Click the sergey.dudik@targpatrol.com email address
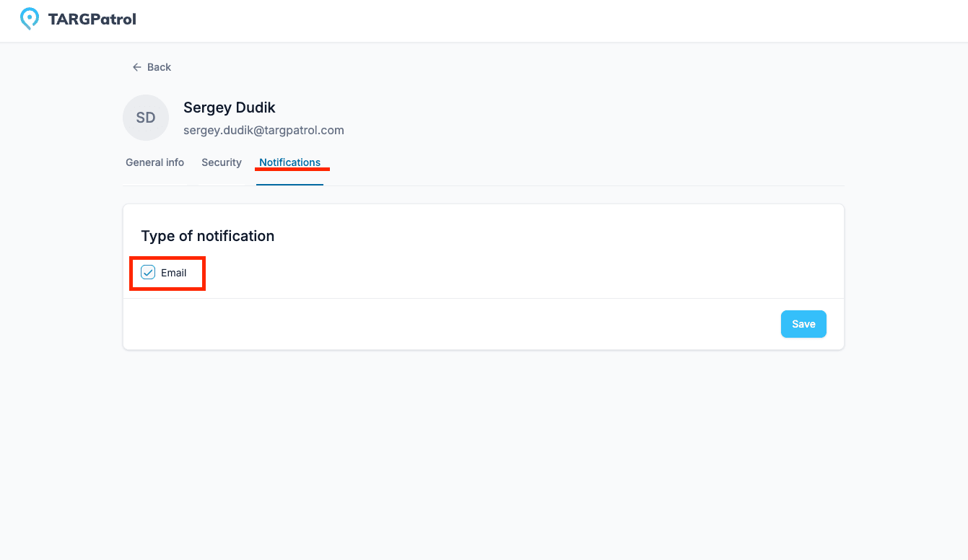968x560 pixels. pos(263,131)
